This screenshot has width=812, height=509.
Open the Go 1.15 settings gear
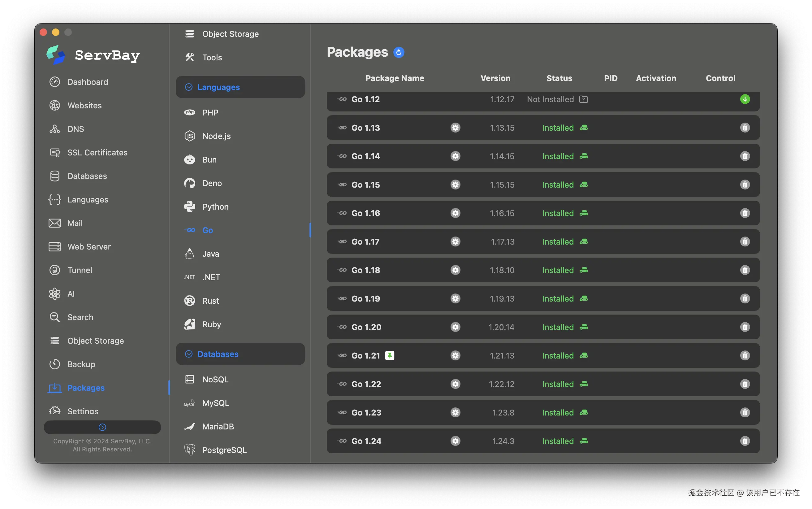coord(455,185)
